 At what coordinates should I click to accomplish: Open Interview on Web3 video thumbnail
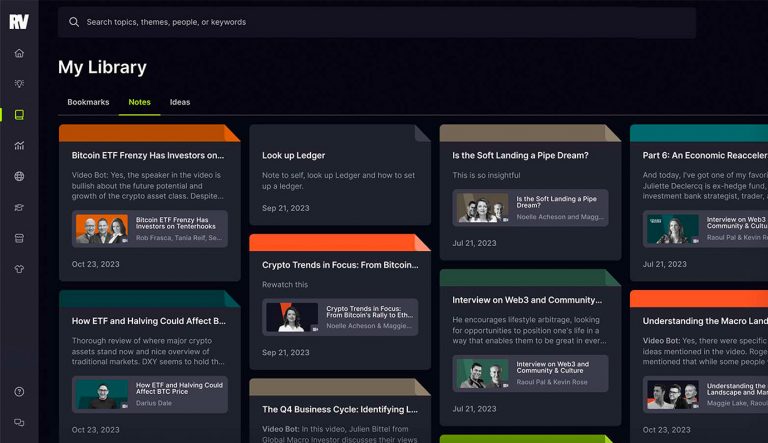point(483,373)
